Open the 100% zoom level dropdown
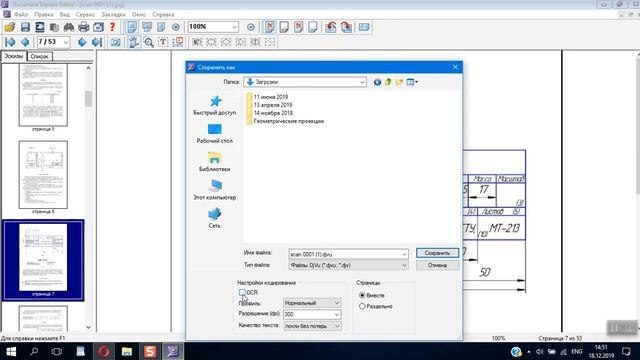640x360 pixels. coord(234,27)
